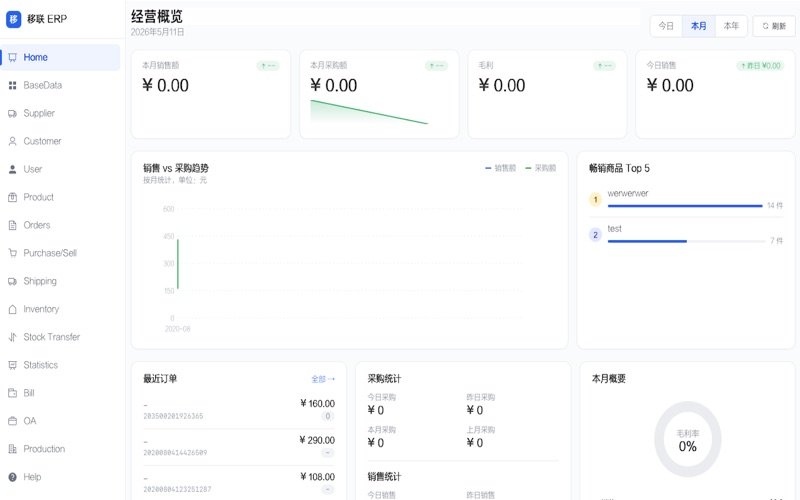Click the ¥108.00 order amount
800x500 pixels.
click(317, 477)
